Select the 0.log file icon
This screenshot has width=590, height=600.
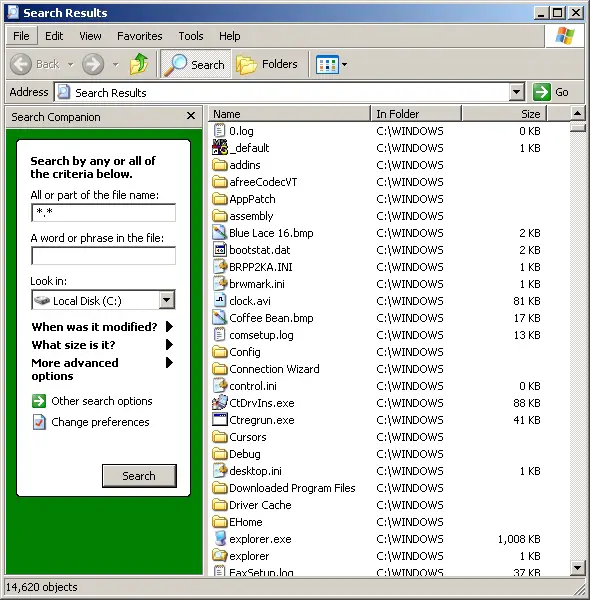point(219,131)
